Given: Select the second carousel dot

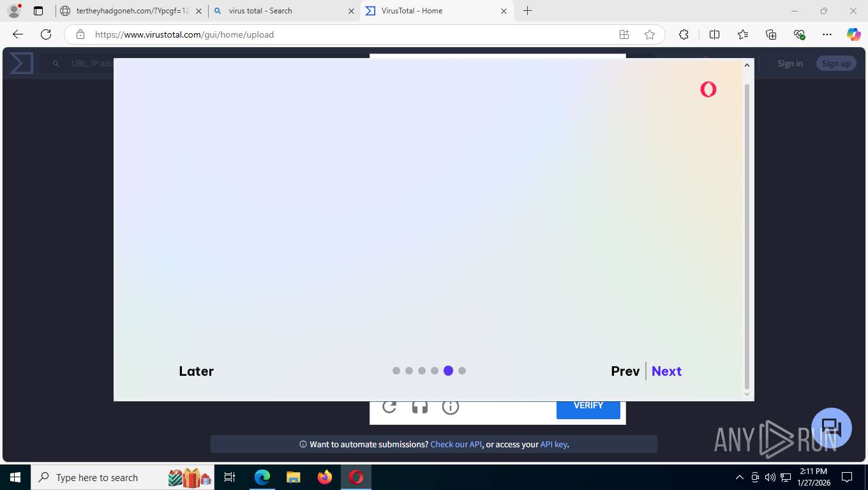Looking at the screenshot, I should tap(409, 371).
